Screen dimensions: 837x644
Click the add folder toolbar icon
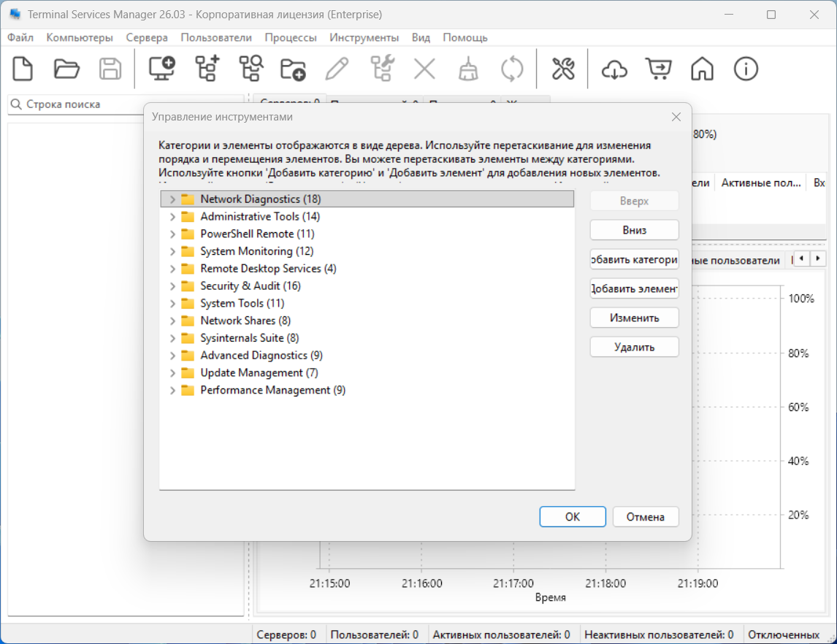coord(293,69)
